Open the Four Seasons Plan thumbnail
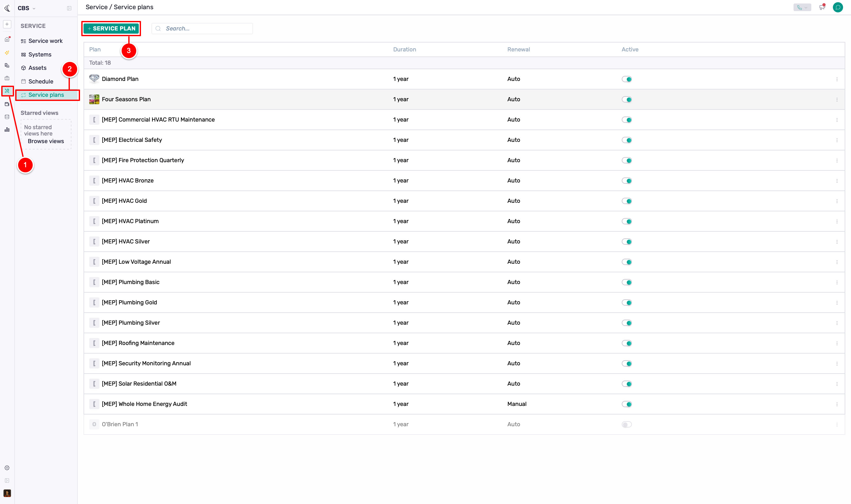 click(94, 99)
